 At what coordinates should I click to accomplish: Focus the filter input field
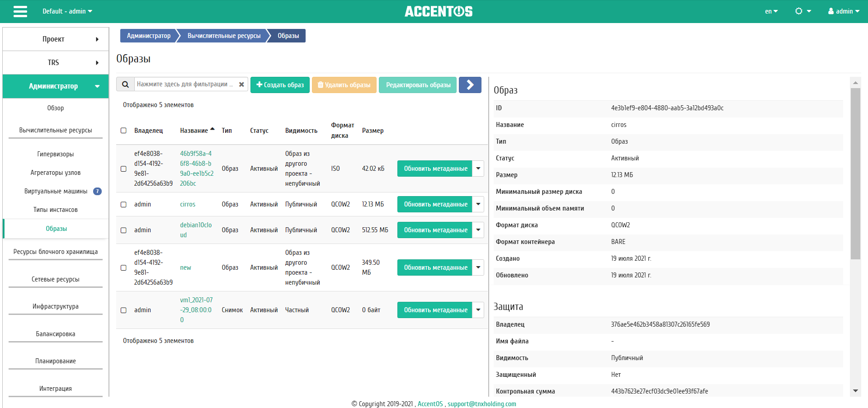point(185,84)
